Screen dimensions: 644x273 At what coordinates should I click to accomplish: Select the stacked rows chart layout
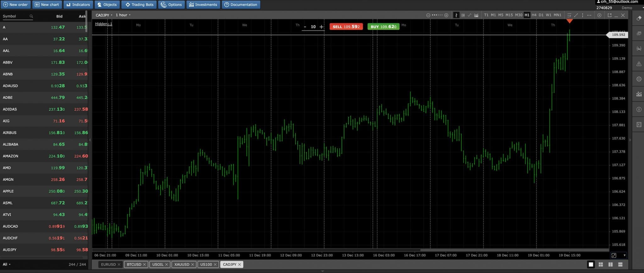point(620,264)
